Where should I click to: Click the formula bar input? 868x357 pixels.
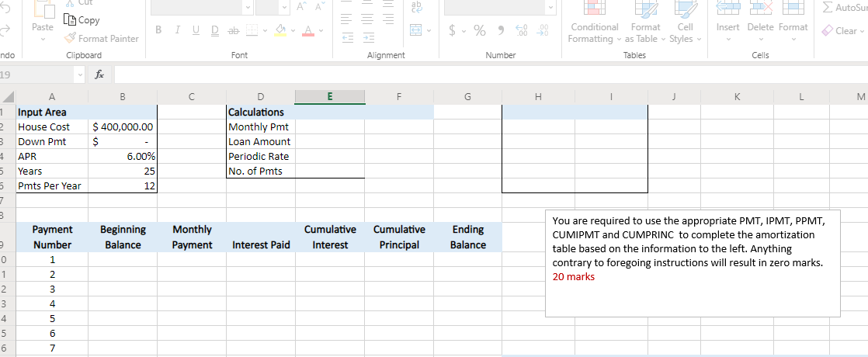pos(489,74)
